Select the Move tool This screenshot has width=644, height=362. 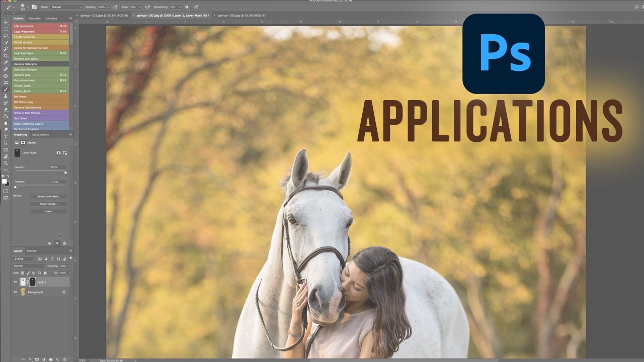click(6, 23)
